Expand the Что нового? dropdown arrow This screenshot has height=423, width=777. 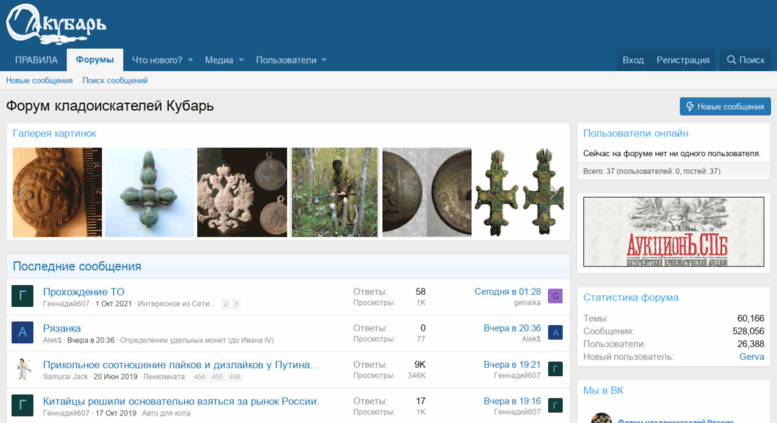[190, 60]
